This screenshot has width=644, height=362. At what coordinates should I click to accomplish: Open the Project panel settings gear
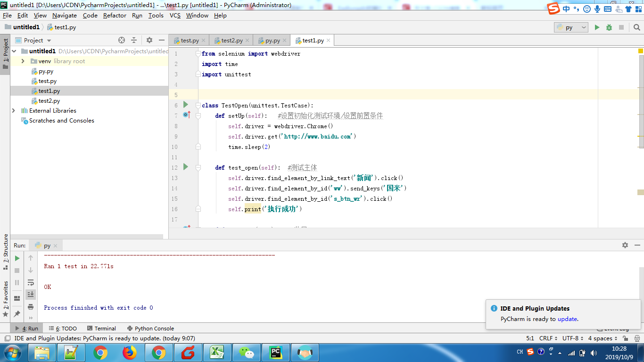pos(149,40)
